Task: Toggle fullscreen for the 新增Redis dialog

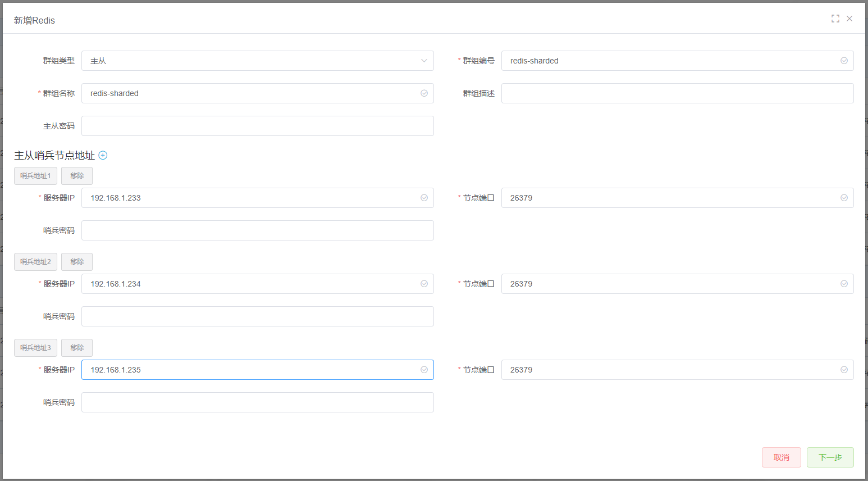Action: 835,19
